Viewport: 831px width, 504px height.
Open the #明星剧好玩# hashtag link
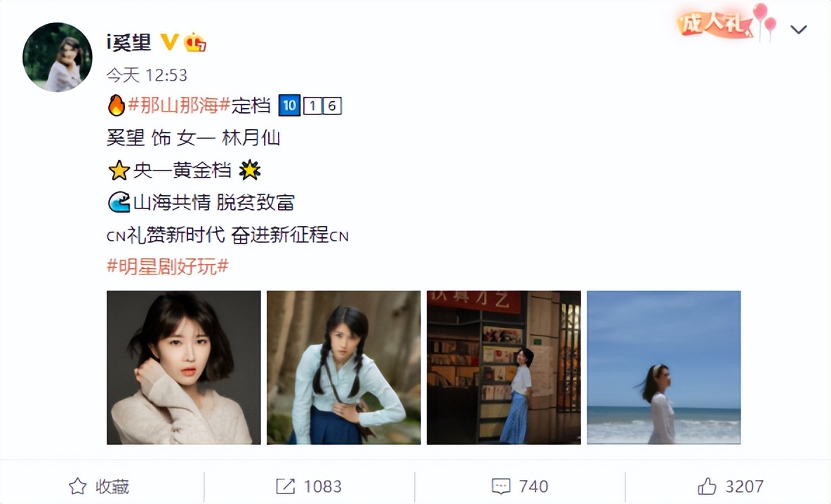pyautogui.click(x=168, y=266)
